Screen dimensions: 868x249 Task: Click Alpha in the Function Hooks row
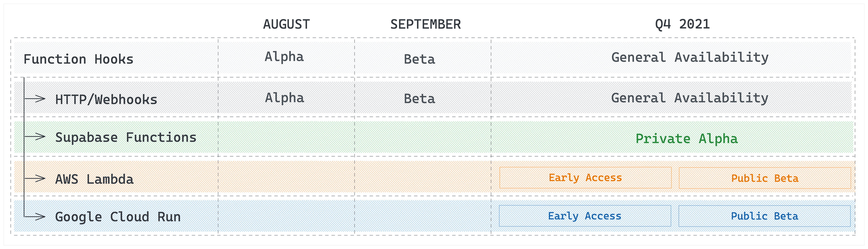click(284, 57)
